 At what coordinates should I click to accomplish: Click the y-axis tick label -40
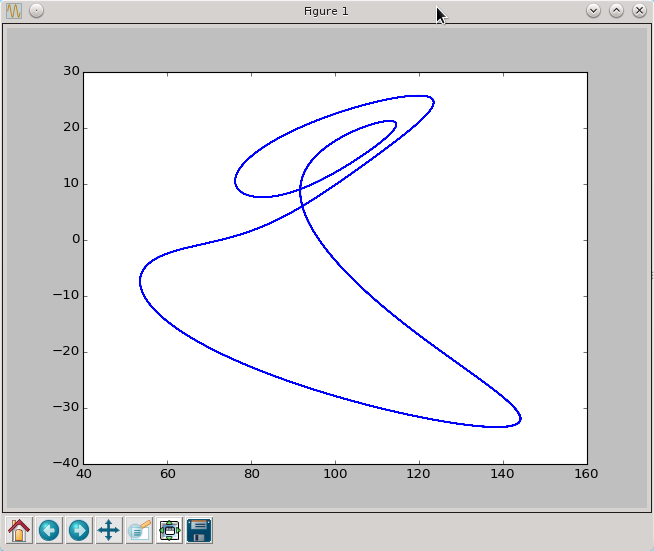[x=67, y=464]
